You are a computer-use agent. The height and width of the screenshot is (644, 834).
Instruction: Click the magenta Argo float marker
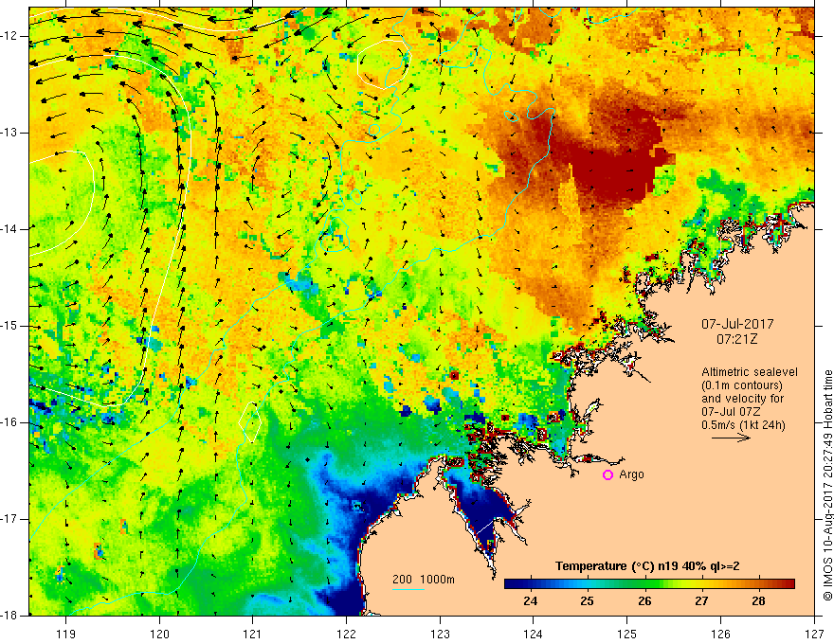(607, 475)
